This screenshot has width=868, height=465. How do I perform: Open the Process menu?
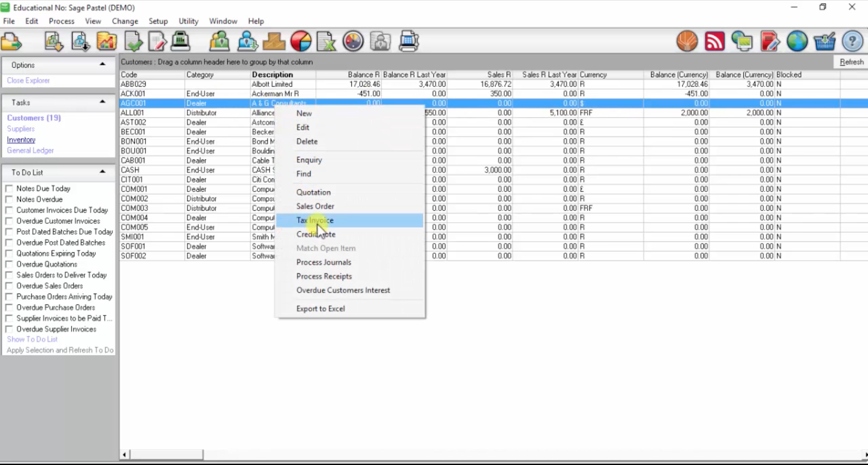[61, 21]
